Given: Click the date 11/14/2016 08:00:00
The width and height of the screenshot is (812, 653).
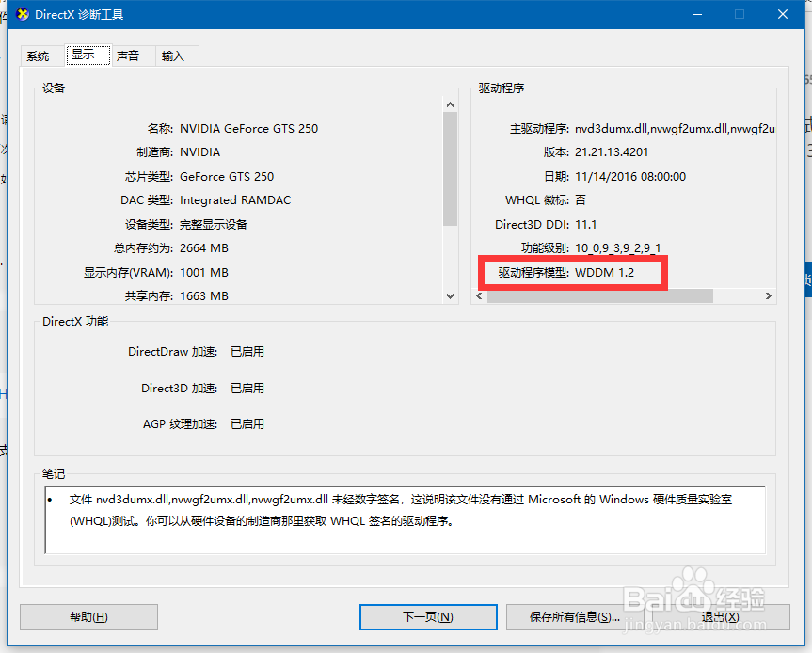Looking at the screenshot, I should point(630,177).
